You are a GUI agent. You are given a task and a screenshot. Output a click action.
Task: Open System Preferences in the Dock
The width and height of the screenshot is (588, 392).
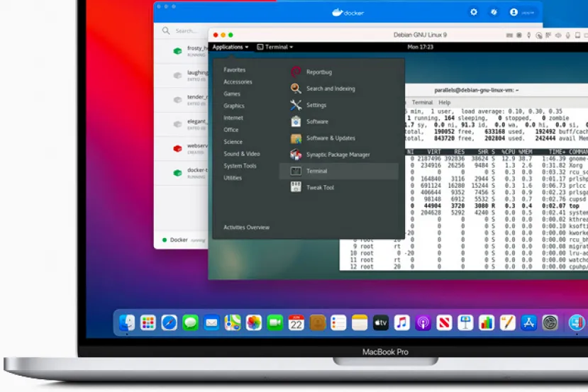(x=550, y=323)
